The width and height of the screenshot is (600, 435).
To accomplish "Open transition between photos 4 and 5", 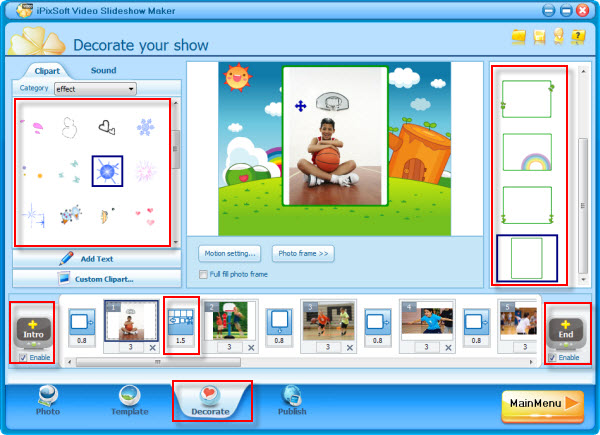I will coord(476,327).
